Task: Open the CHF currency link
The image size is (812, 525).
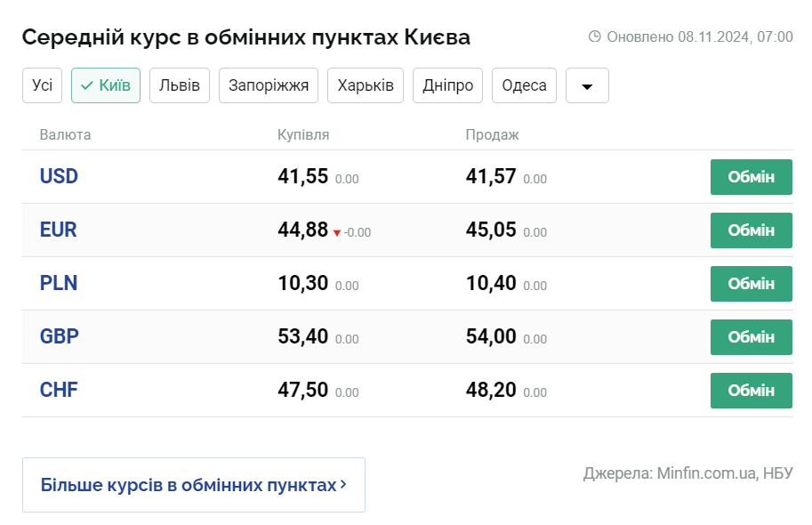Action: click(59, 391)
